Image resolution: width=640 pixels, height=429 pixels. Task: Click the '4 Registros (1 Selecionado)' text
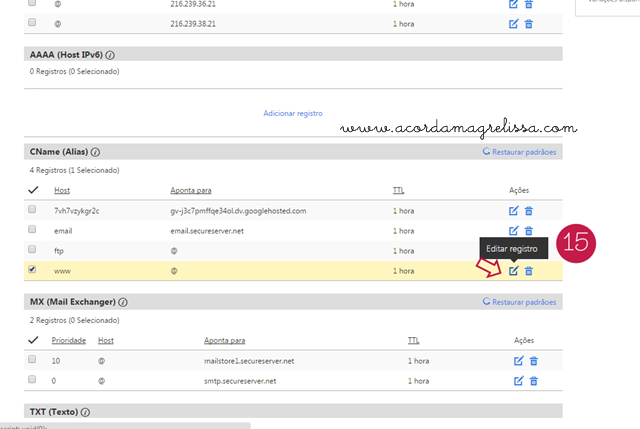[x=74, y=170]
